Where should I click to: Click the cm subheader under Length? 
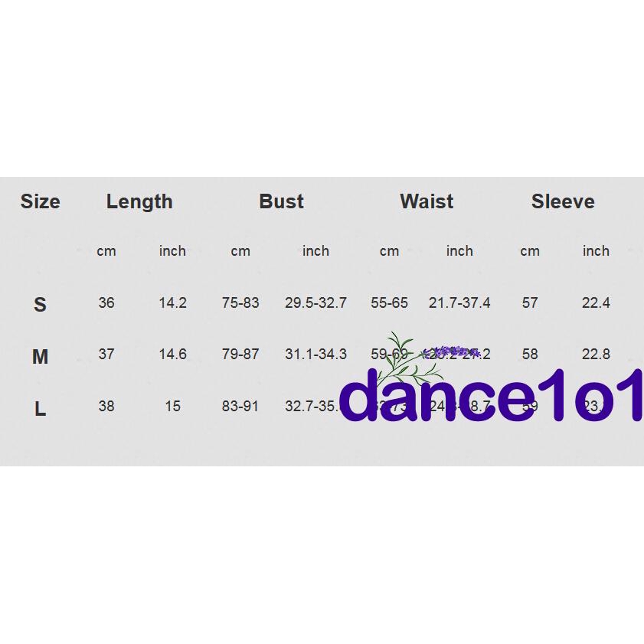click(x=106, y=251)
